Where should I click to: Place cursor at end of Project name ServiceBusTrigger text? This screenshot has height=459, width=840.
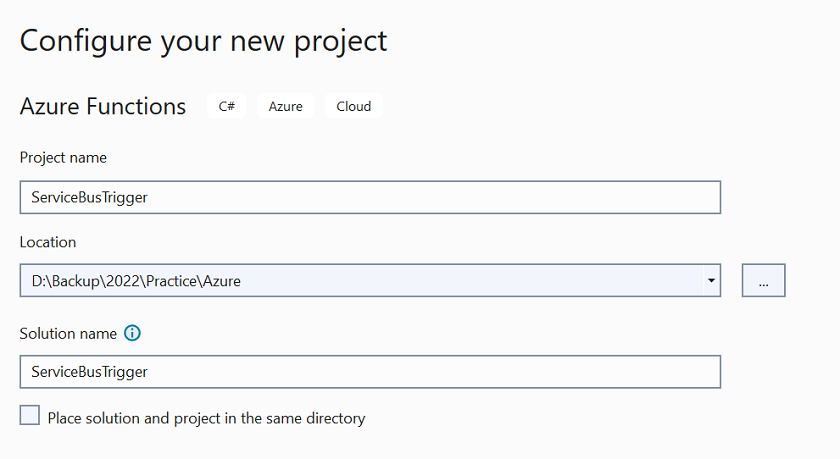[148, 197]
